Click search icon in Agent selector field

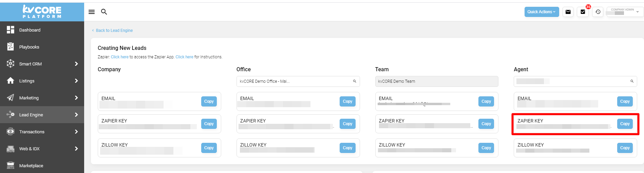632,81
